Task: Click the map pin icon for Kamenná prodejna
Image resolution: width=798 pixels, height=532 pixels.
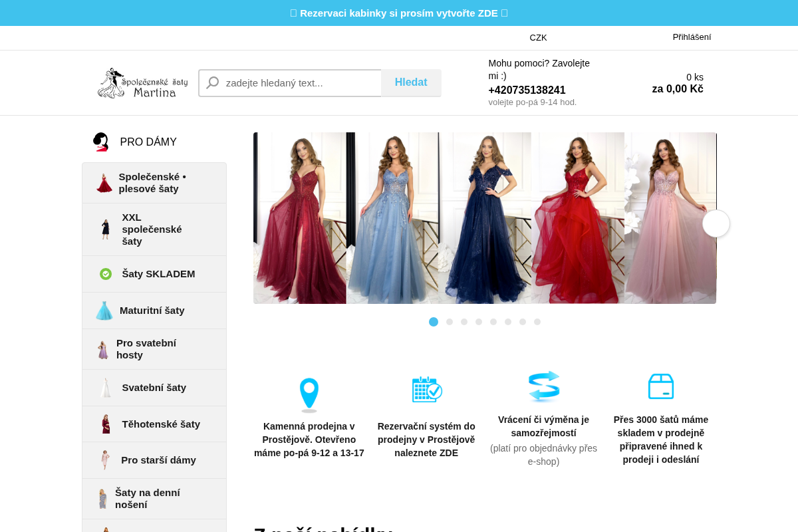Action: coord(309,395)
